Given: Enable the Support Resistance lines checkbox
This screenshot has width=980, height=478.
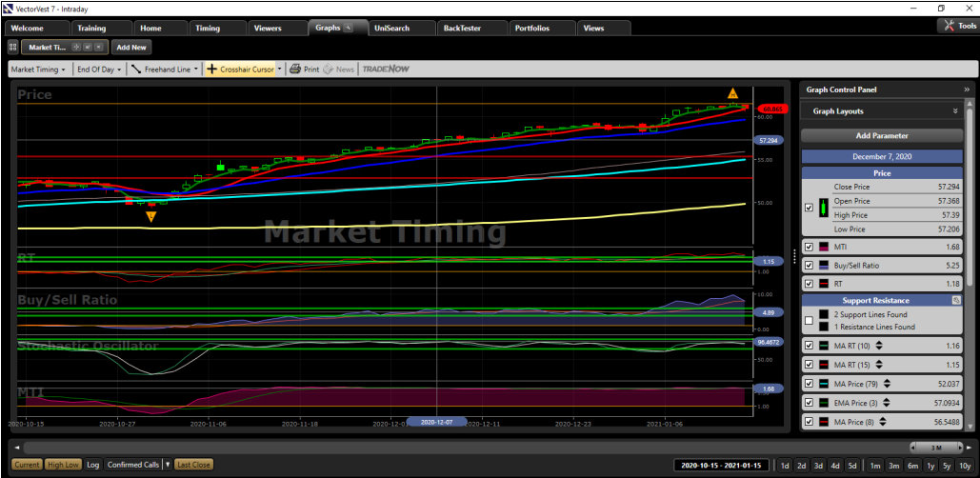Looking at the screenshot, I should coord(809,321).
